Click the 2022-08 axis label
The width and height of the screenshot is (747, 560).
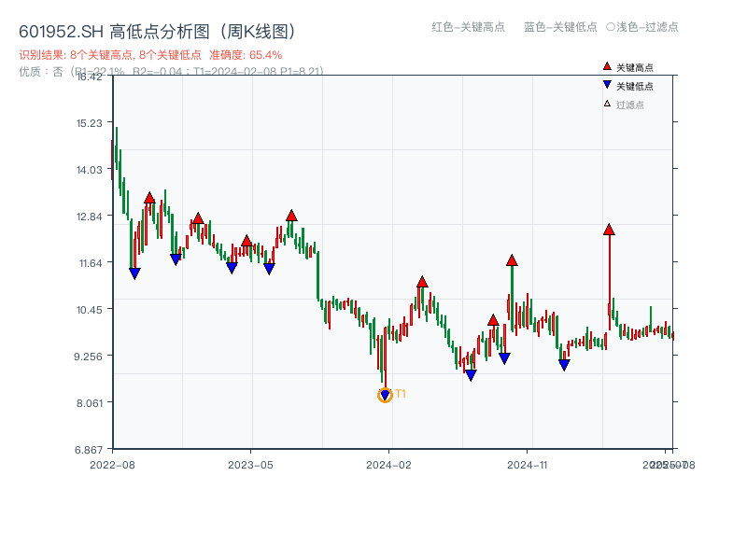[114, 462]
